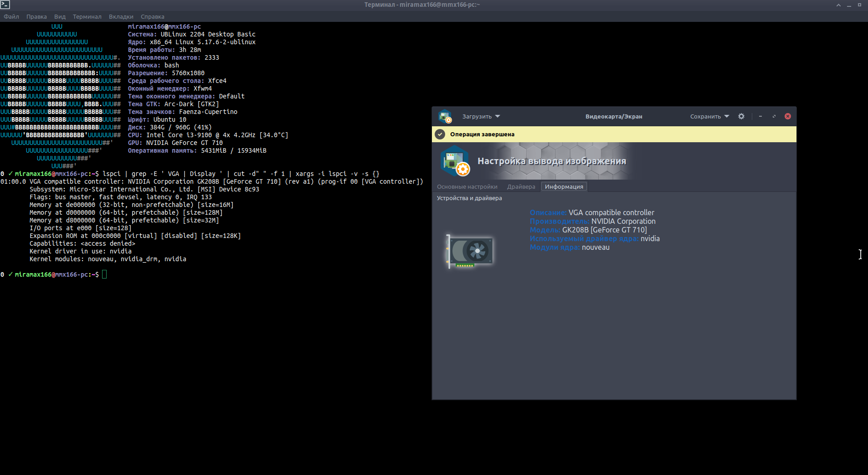Switch to the Основные настройки tab
This screenshot has height=475, width=868.
pos(467,186)
